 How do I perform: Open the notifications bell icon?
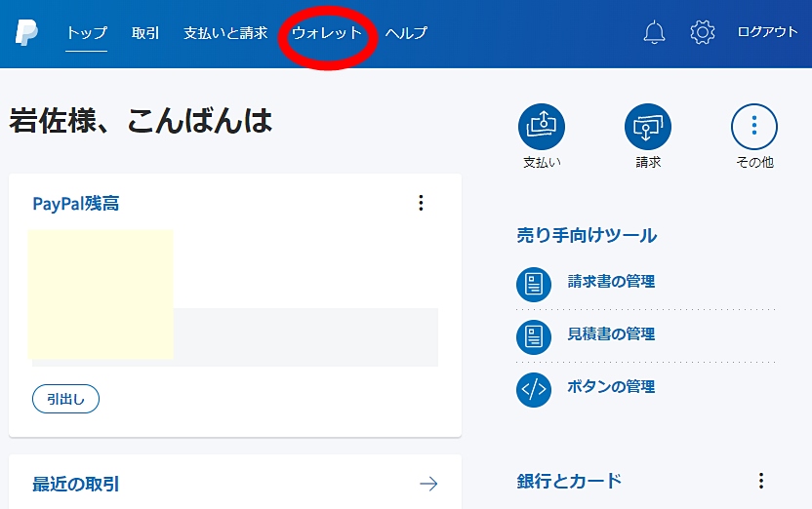point(654,32)
